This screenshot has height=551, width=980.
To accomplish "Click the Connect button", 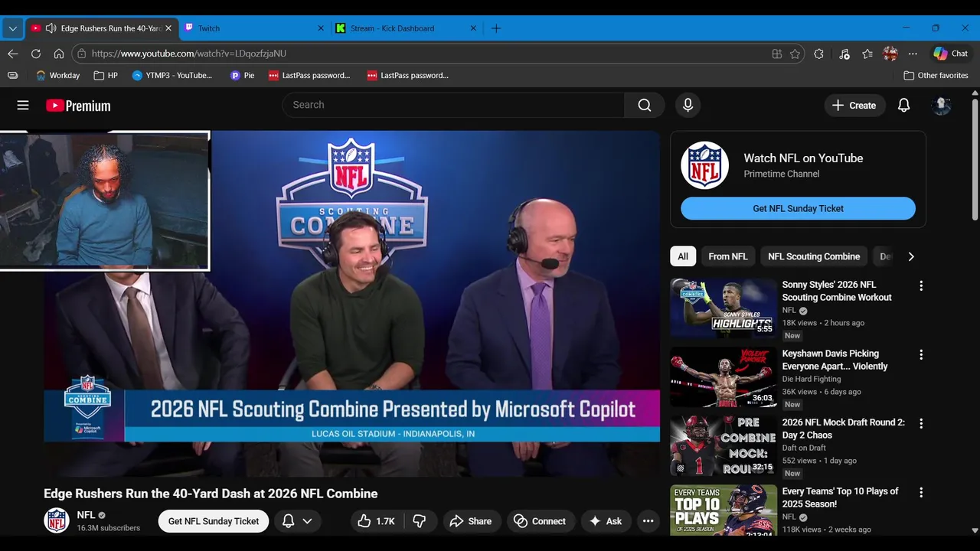I will (x=540, y=521).
